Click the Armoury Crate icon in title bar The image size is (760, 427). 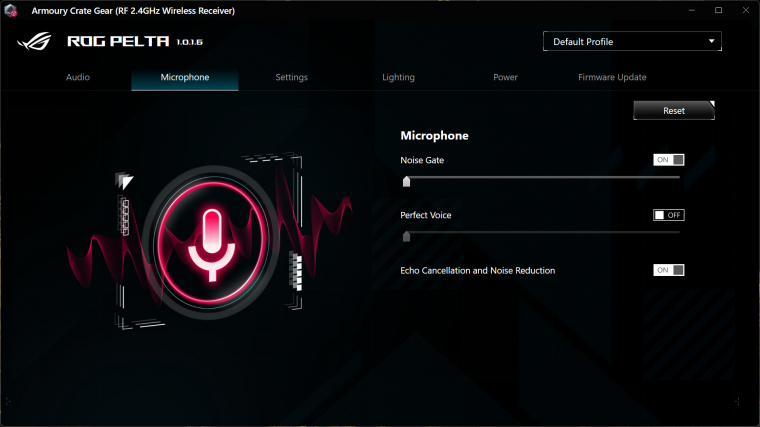(13, 10)
